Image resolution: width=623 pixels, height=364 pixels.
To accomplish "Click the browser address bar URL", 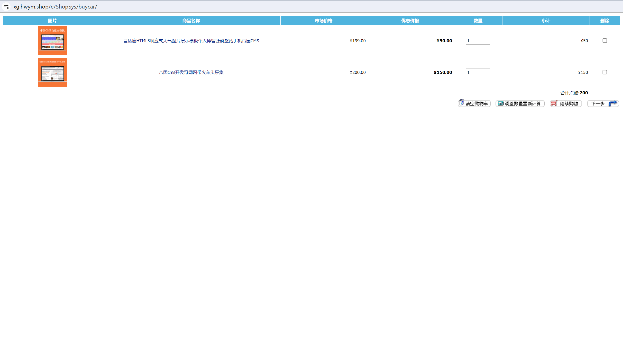I will pyautogui.click(x=55, y=7).
